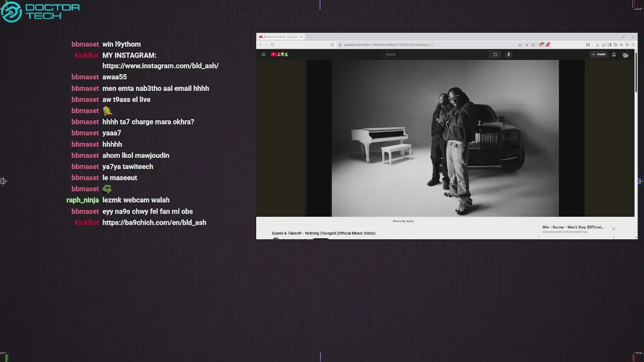Click the YouTube search magnifier button

(x=495, y=54)
